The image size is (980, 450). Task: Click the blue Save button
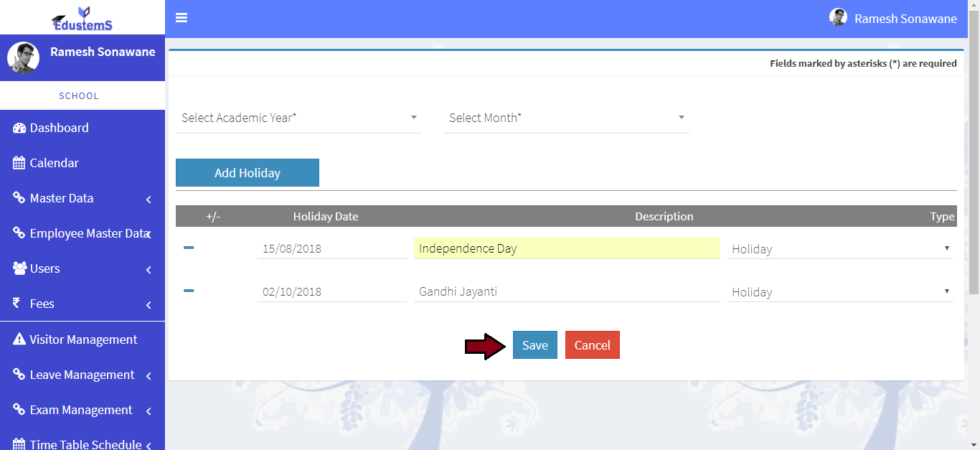tap(534, 345)
